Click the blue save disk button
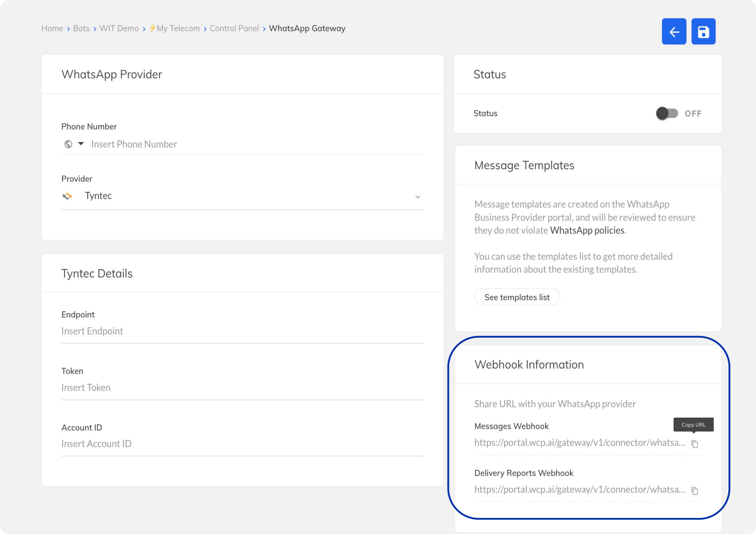Screen dimensions: 756x534 click(703, 31)
